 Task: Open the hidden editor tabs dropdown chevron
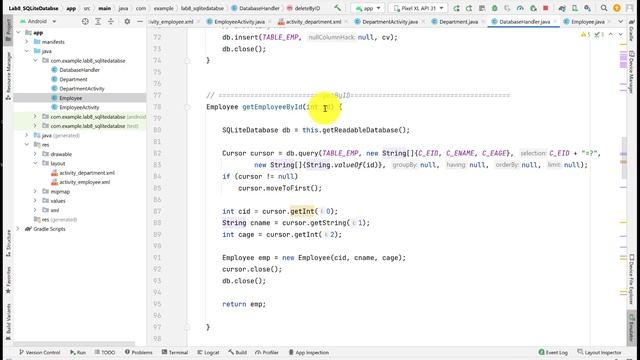click(x=620, y=22)
